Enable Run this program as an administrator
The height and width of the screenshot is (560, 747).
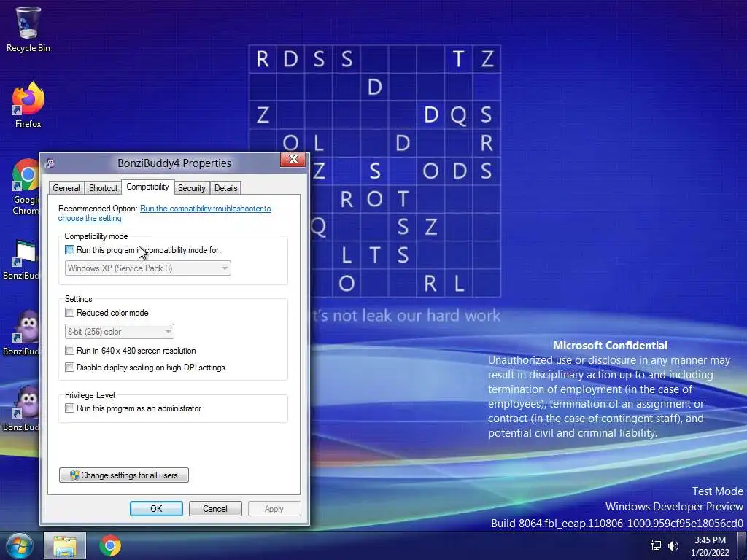(69, 408)
